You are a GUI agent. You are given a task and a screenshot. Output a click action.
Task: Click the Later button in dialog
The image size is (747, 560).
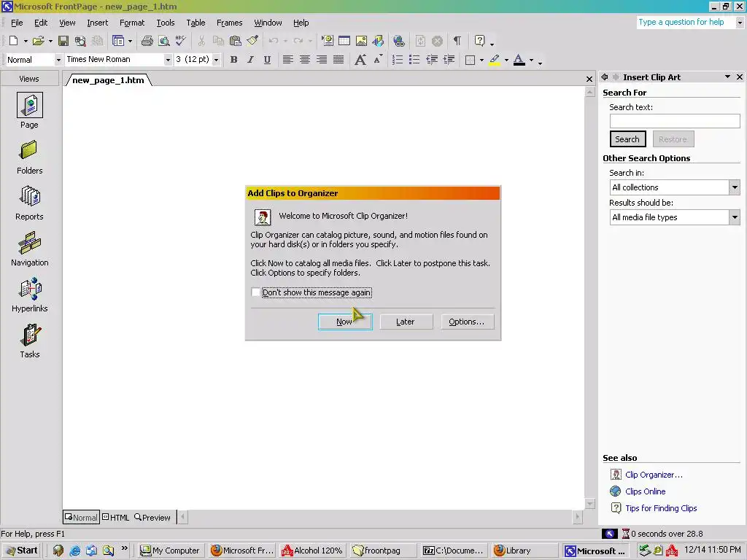click(406, 322)
